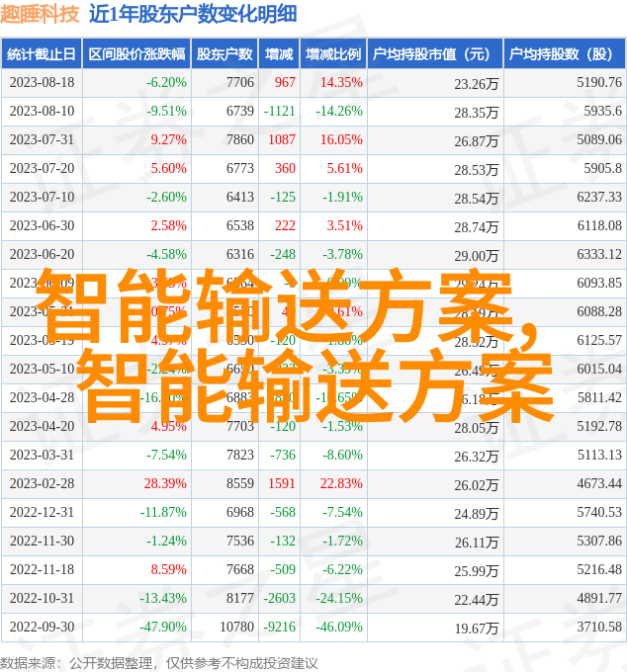The width and height of the screenshot is (627, 672).
Task: Click the date cell 2022-12-31
Action: (x=42, y=513)
